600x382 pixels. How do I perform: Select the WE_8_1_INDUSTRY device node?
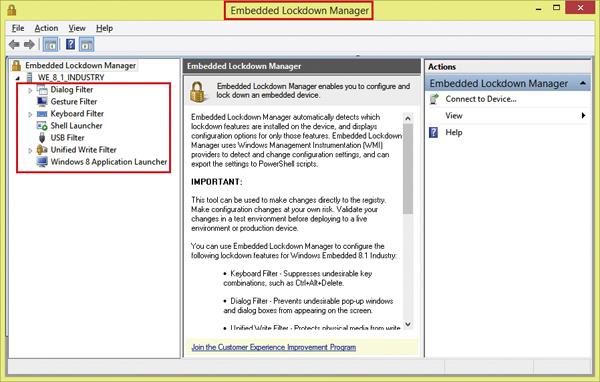[71, 77]
